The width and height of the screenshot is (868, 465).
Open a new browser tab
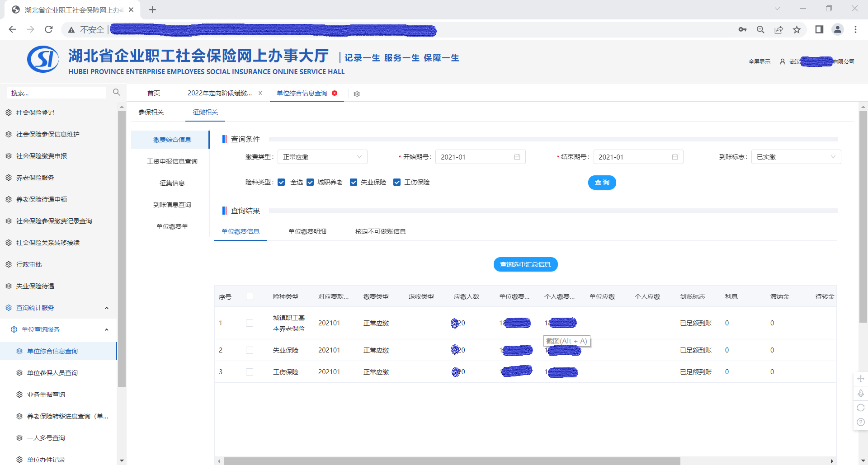[x=152, y=9]
